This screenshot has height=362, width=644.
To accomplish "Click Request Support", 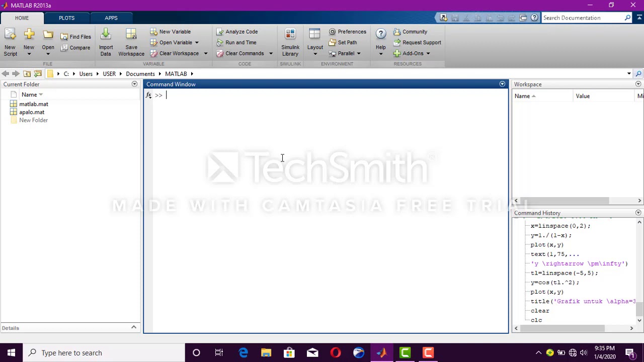I will [x=417, y=43].
